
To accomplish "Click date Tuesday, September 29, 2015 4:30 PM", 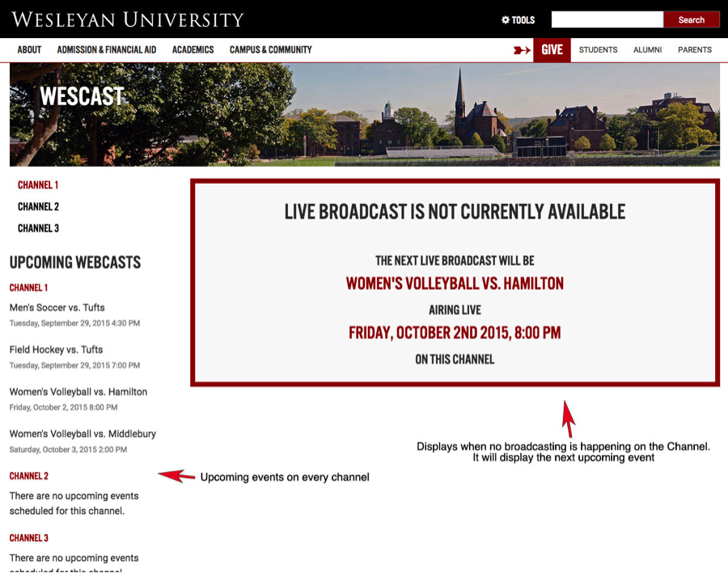I will point(74,323).
